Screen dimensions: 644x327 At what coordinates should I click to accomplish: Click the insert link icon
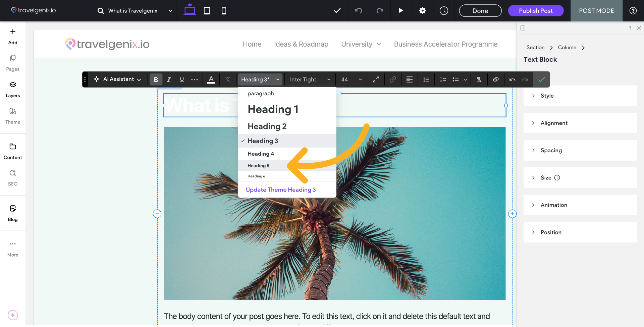click(393, 79)
